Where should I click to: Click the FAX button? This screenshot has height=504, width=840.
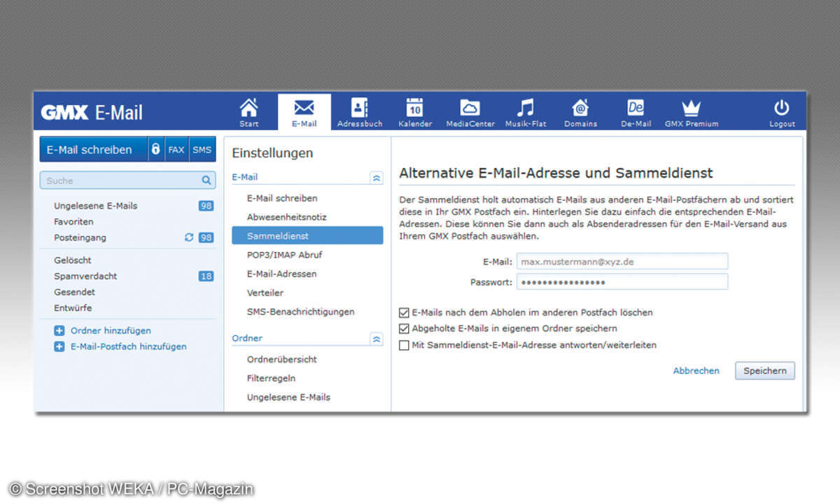176,149
